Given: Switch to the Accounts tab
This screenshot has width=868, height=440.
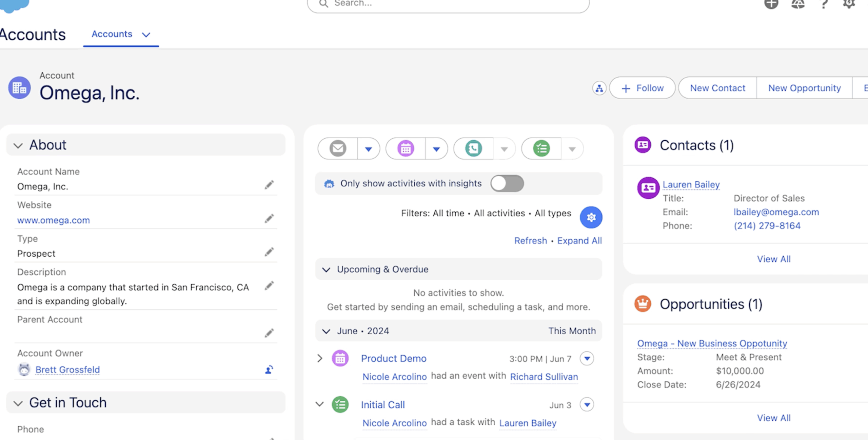Looking at the screenshot, I should tap(112, 34).
